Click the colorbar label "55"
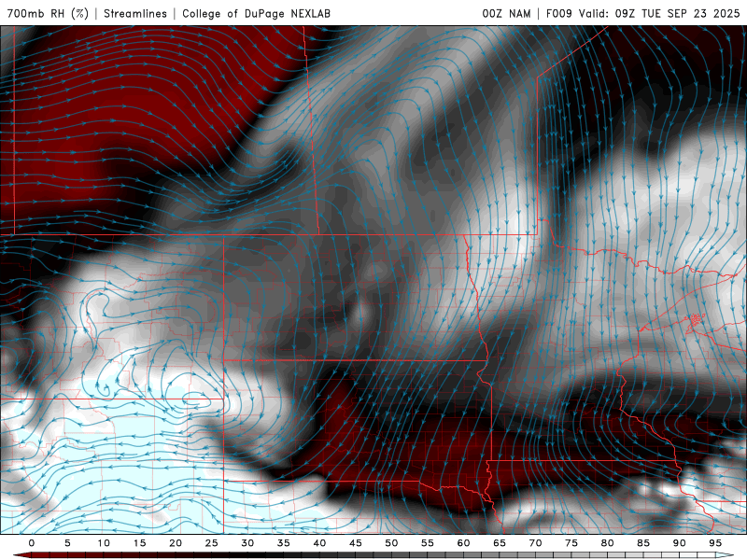Screen dimensions: 747x560 click(428, 543)
